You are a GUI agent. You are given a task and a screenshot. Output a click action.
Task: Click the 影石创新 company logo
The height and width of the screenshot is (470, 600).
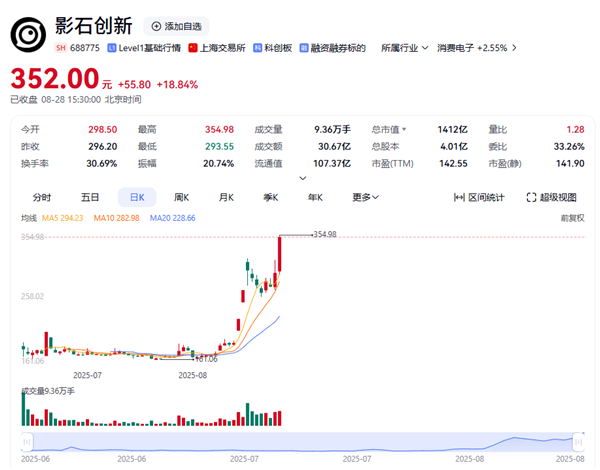[x=28, y=35]
